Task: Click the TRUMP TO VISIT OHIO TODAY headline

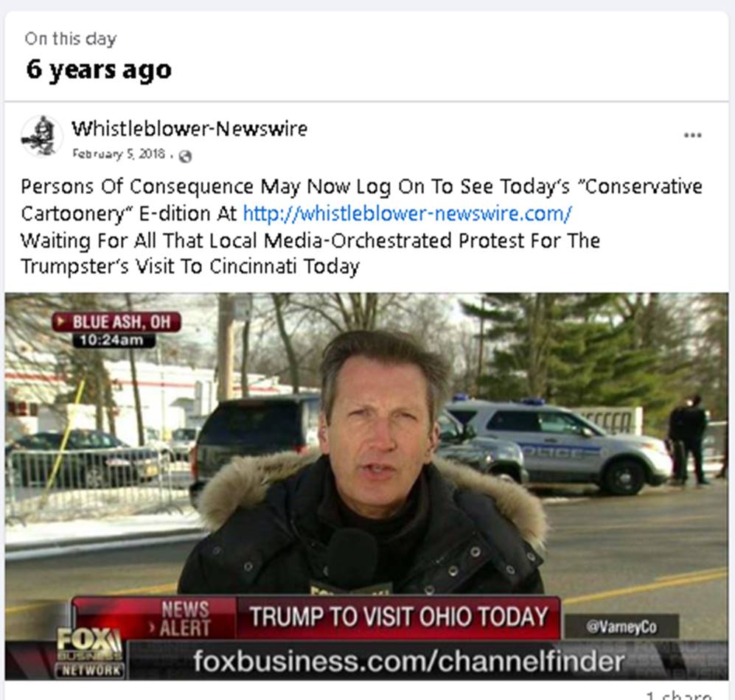Action: pos(398,617)
